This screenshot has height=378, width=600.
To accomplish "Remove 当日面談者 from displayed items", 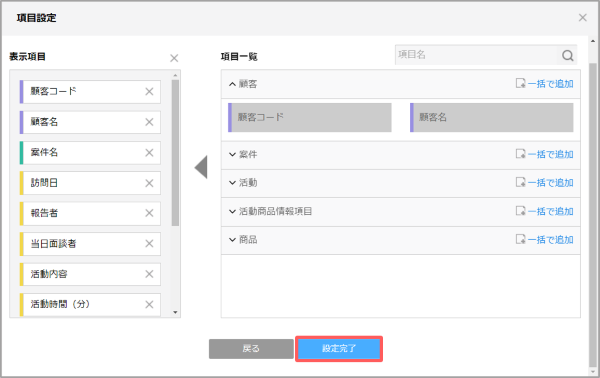I will tap(149, 244).
